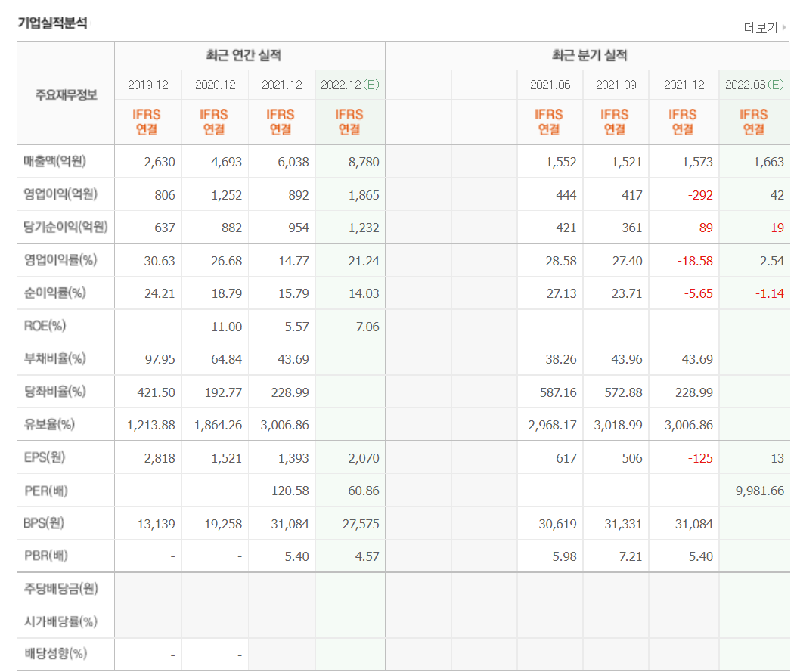
Task: Select the 38.26 debt ratio value
Action: (561, 359)
